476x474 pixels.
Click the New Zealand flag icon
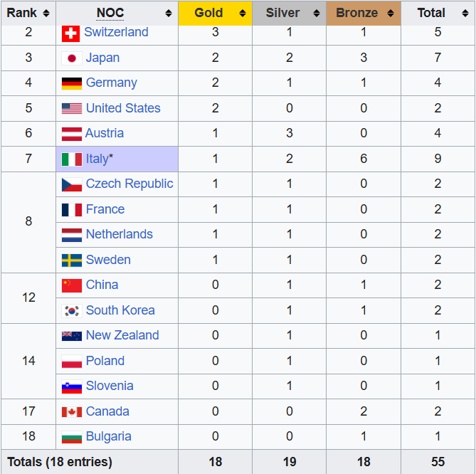pos(72,336)
